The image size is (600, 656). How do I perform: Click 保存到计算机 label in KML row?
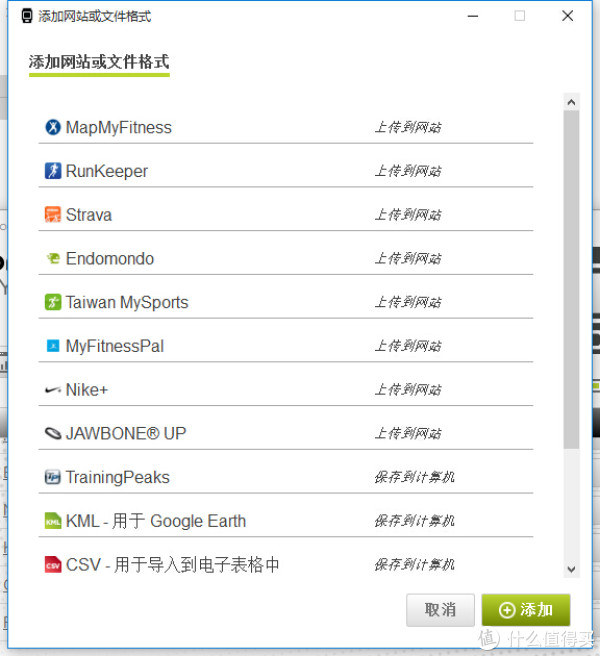[414, 521]
